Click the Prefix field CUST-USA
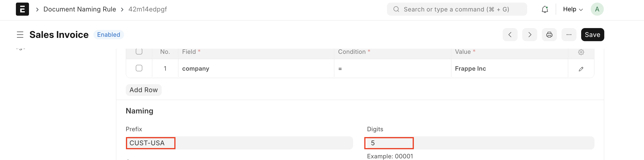644x160 pixels. point(239,143)
